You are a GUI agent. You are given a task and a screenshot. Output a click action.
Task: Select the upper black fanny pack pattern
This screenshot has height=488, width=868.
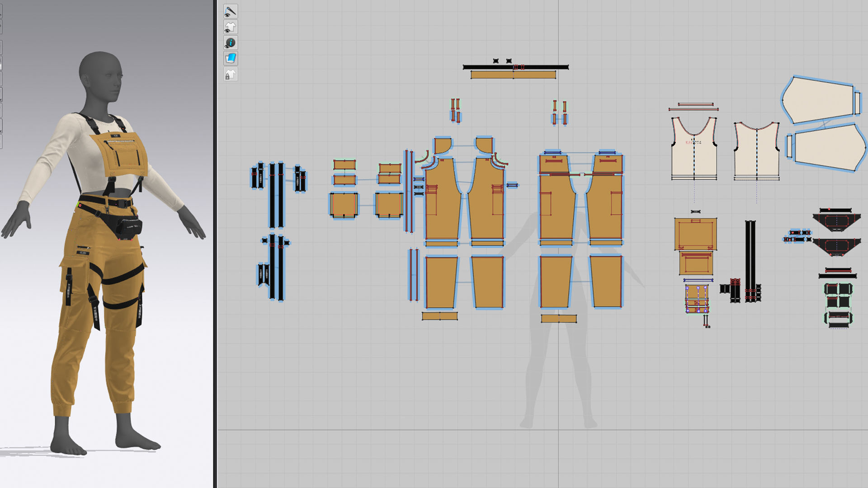[x=836, y=222]
